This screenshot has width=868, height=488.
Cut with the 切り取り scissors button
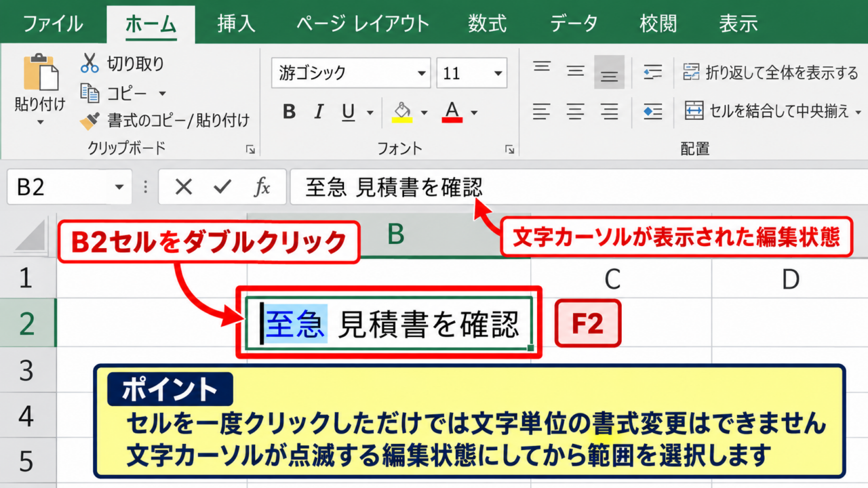coord(122,64)
